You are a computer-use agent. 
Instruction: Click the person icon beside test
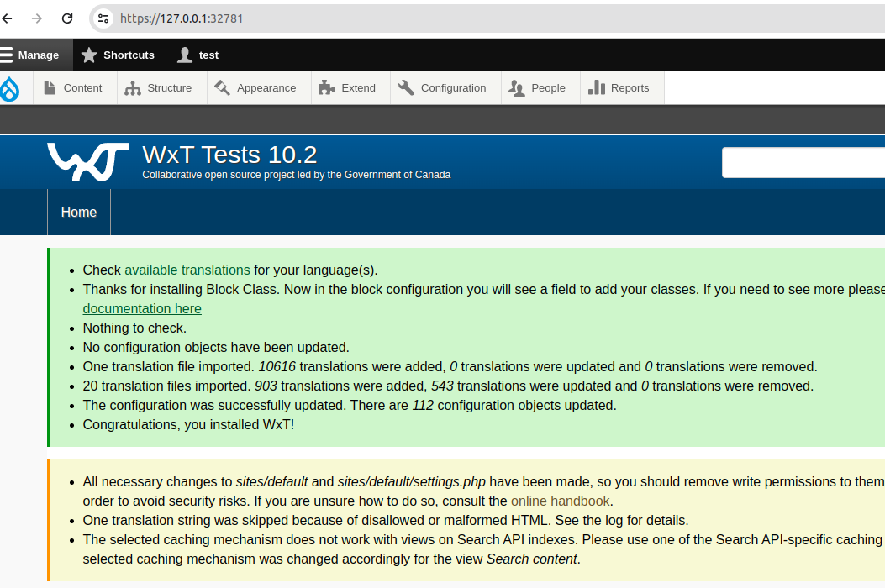pos(185,55)
